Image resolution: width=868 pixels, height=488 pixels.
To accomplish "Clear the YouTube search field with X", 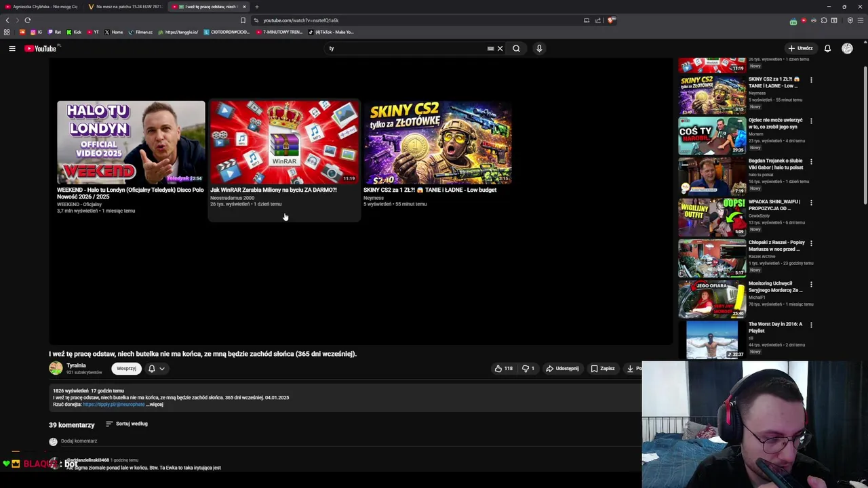I will [x=500, y=48].
